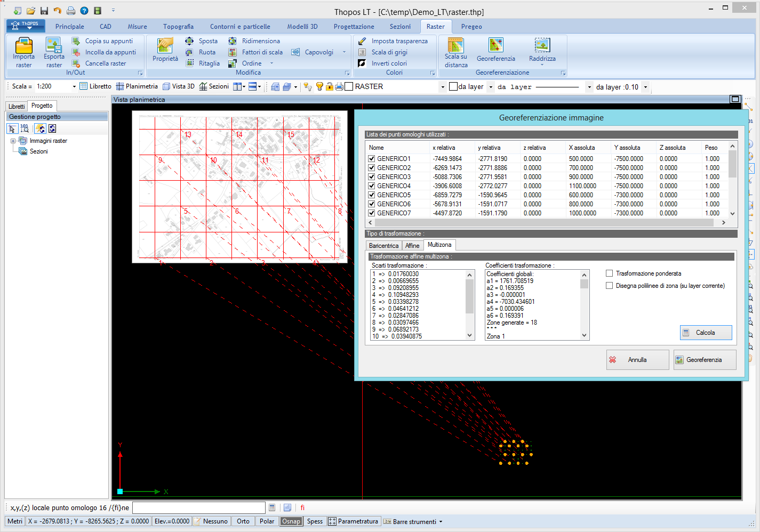This screenshot has width=760, height=532.
Task: Open the line type dropdown
Action: [x=589, y=87]
